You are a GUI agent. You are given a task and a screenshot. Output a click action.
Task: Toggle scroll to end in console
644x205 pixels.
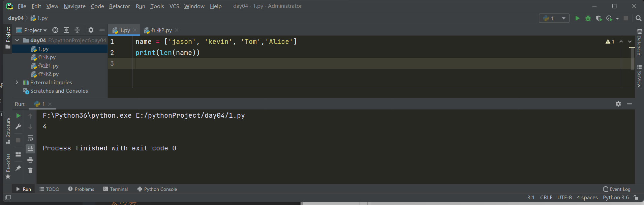point(30,149)
